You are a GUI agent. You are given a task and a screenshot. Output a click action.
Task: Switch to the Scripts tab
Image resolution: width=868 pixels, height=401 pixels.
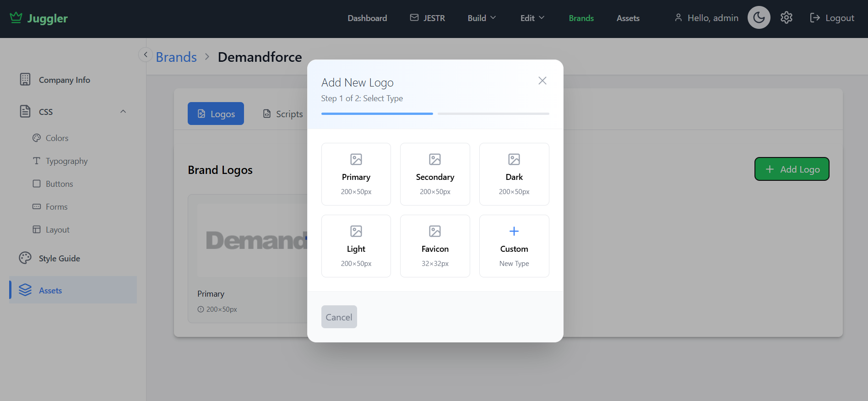click(x=283, y=114)
